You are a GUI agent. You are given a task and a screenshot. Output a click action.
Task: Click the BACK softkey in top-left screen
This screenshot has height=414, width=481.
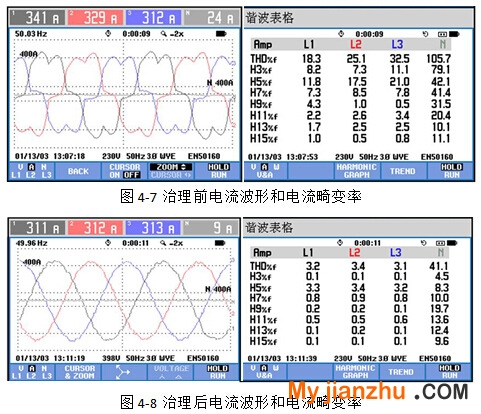[x=78, y=171]
